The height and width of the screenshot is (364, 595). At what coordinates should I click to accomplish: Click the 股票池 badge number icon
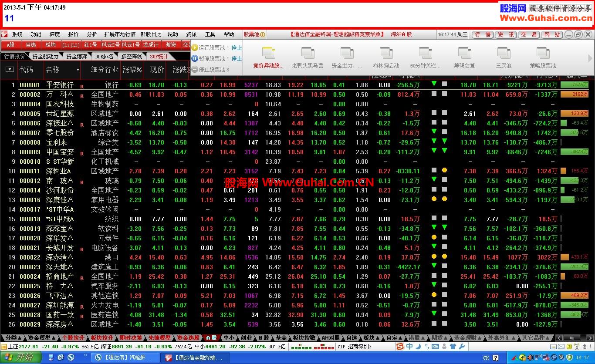pos(263,34)
